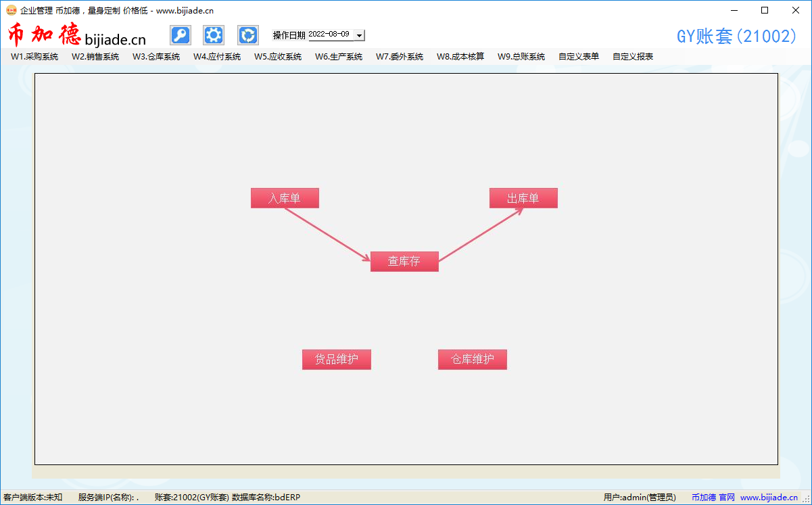This screenshot has width=812, height=505.
Task: Open 货品维护 from the flowchart
Action: (336, 359)
